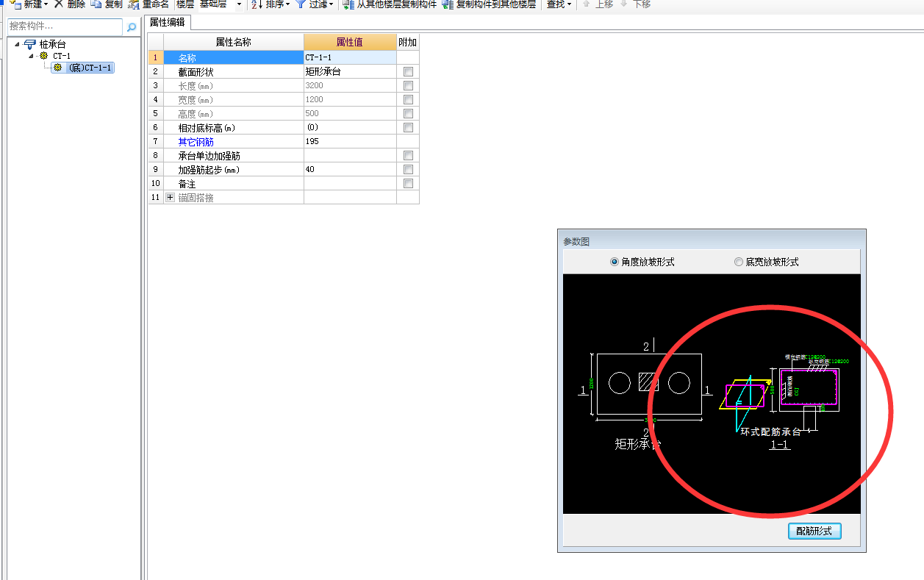
Task: Select 底宽放坡形式 radio button
Action: point(739,262)
